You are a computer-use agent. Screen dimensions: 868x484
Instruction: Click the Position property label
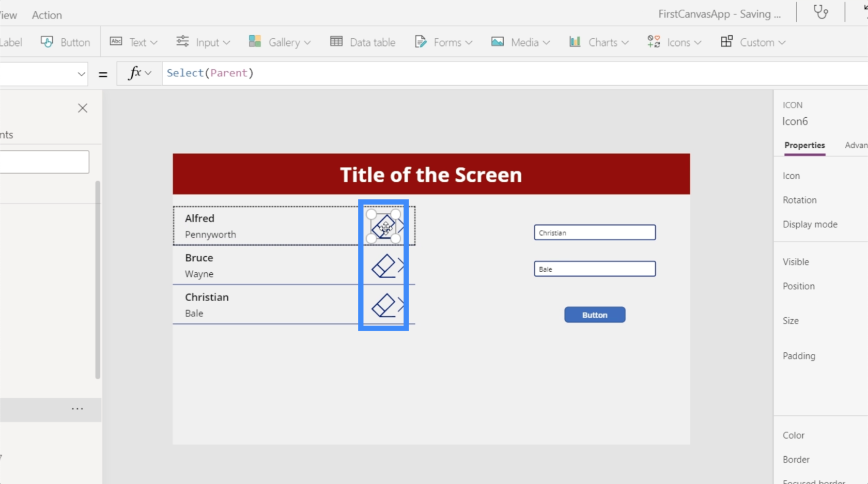click(798, 286)
